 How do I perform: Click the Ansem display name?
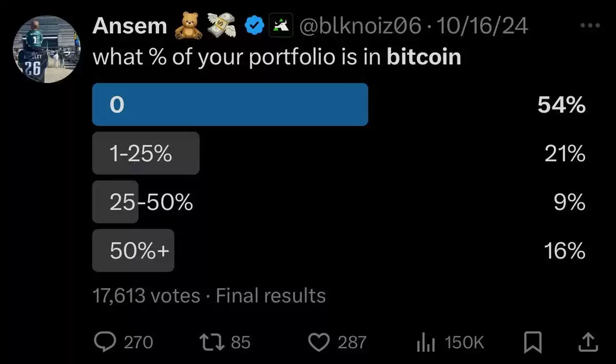pyautogui.click(x=130, y=27)
